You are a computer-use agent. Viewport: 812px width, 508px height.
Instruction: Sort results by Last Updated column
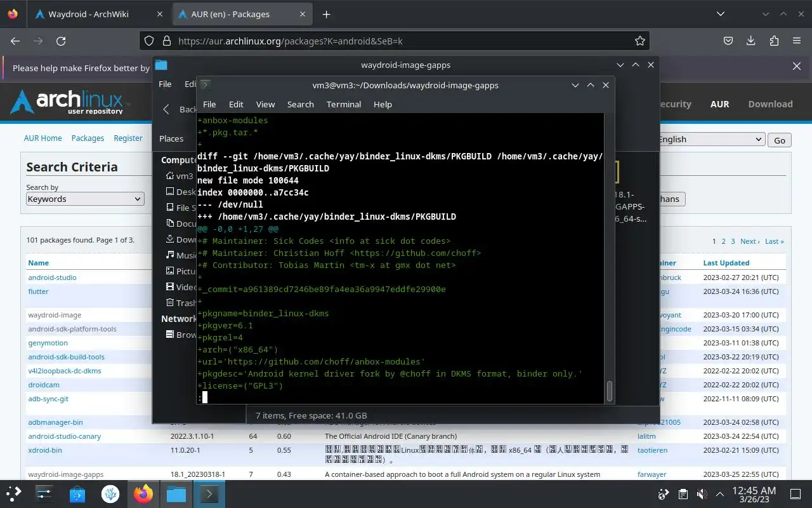[x=726, y=263]
